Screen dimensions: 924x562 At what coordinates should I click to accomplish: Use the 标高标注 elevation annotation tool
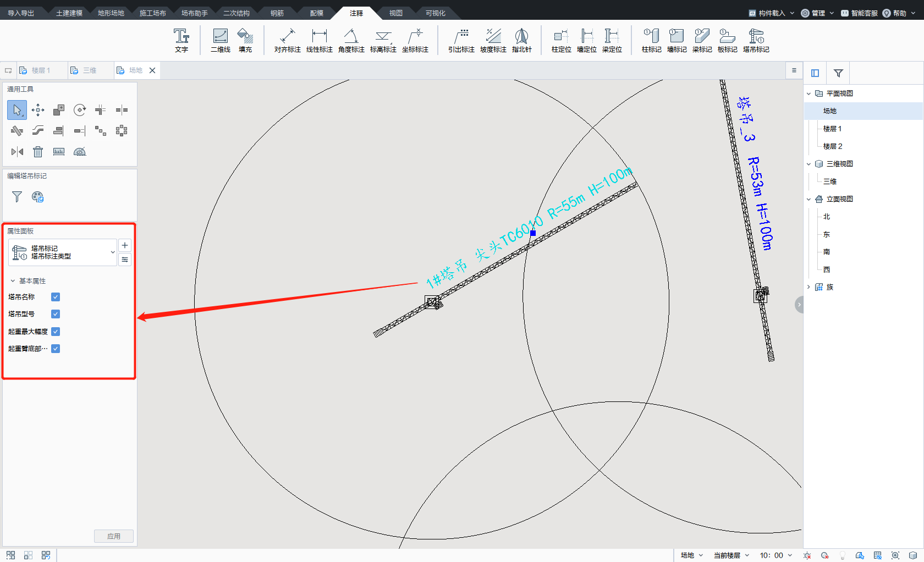tap(383, 41)
